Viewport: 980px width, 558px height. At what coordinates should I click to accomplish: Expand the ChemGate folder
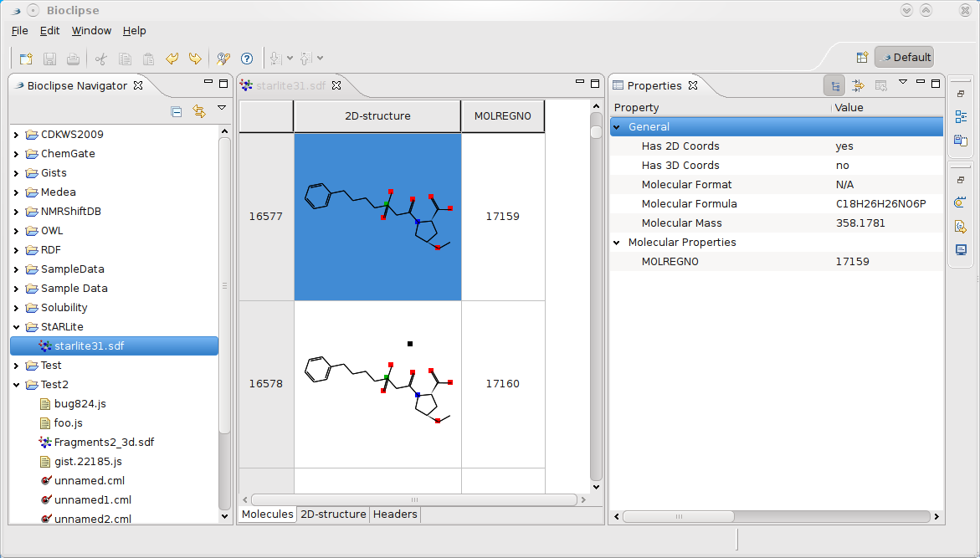click(17, 154)
